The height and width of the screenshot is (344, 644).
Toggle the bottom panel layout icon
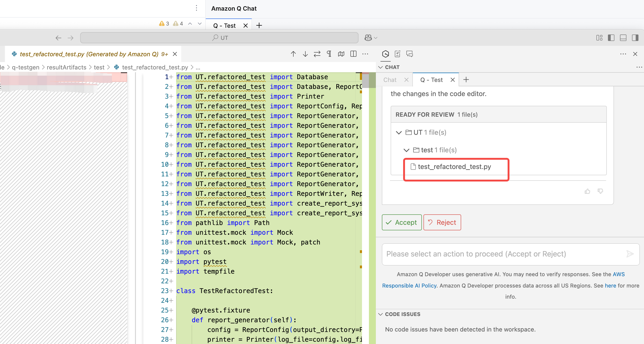(623, 38)
